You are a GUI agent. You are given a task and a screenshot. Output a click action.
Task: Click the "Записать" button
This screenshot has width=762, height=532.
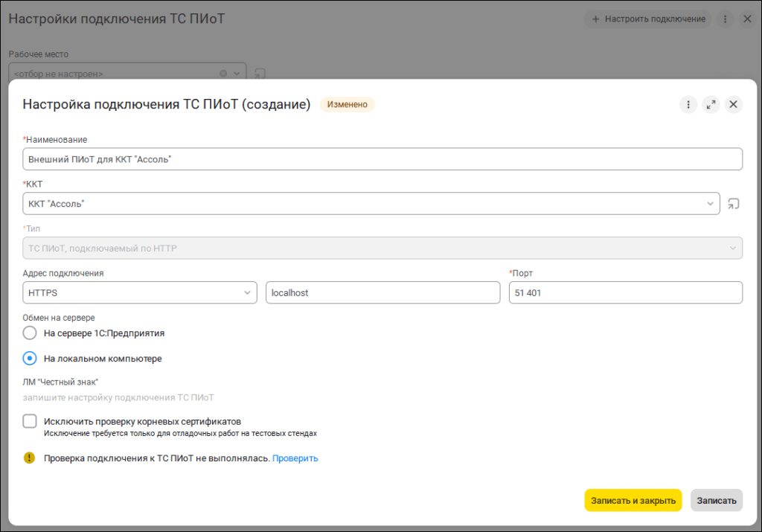716,501
